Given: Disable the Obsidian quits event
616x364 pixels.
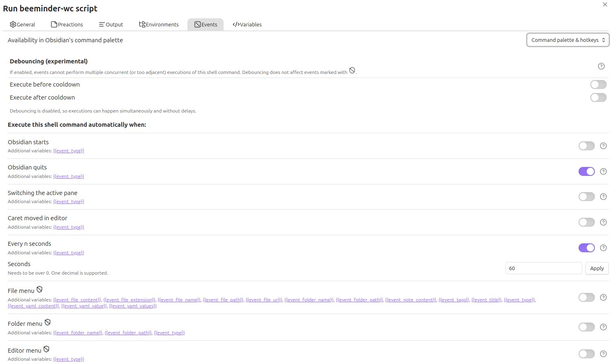Looking at the screenshot, I should point(587,171).
